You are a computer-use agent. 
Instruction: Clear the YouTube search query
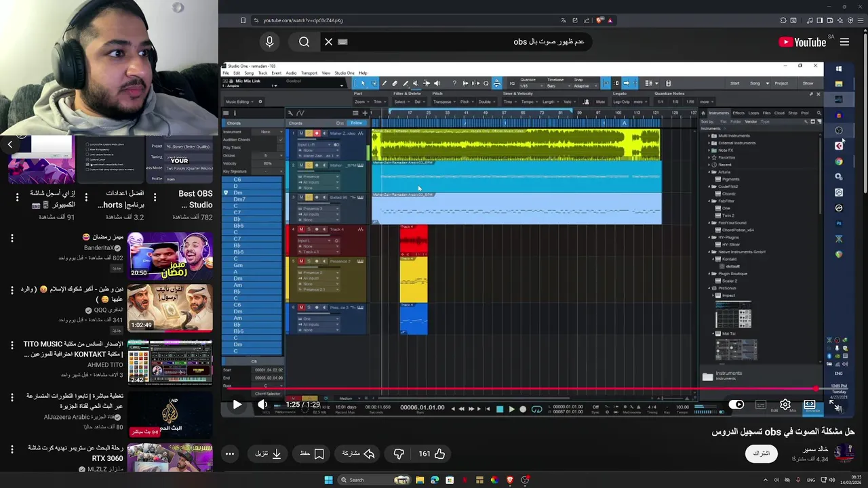click(x=328, y=42)
